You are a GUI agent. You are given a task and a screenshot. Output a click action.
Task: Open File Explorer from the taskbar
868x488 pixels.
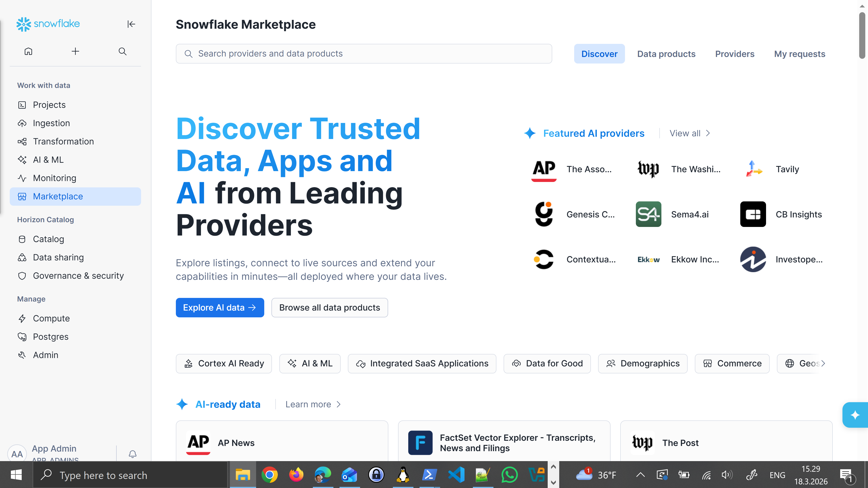[243, 475]
